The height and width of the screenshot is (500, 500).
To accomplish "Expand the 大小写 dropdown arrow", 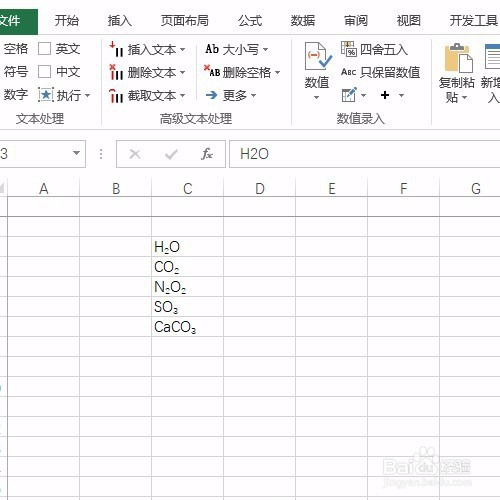I will pyautogui.click(x=265, y=50).
